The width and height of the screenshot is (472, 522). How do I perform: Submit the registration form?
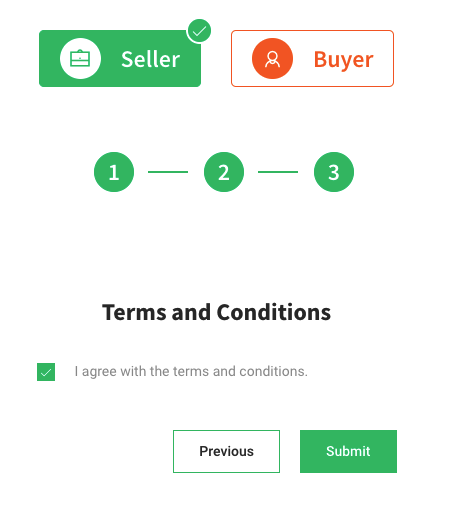(348, 451)
